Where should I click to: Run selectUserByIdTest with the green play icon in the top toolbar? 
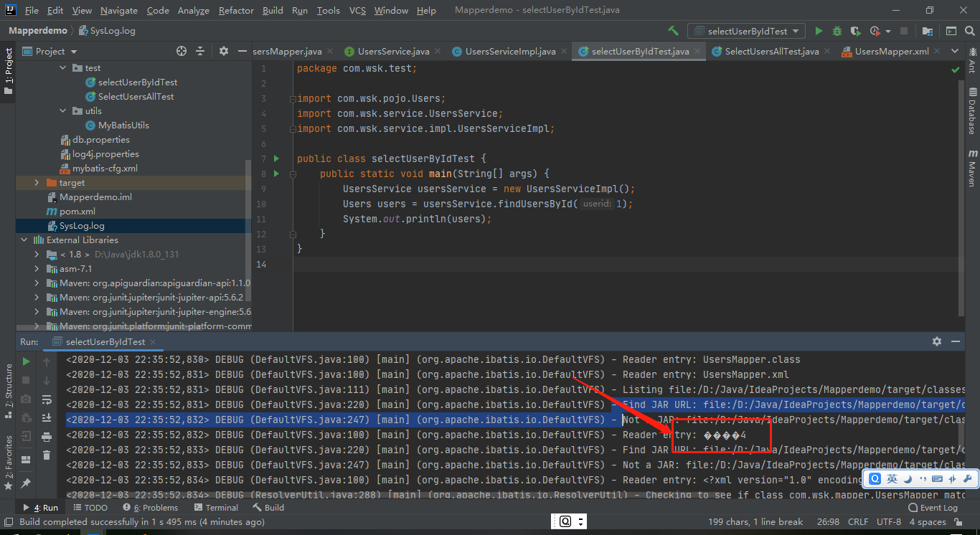[x=819, y=31]
